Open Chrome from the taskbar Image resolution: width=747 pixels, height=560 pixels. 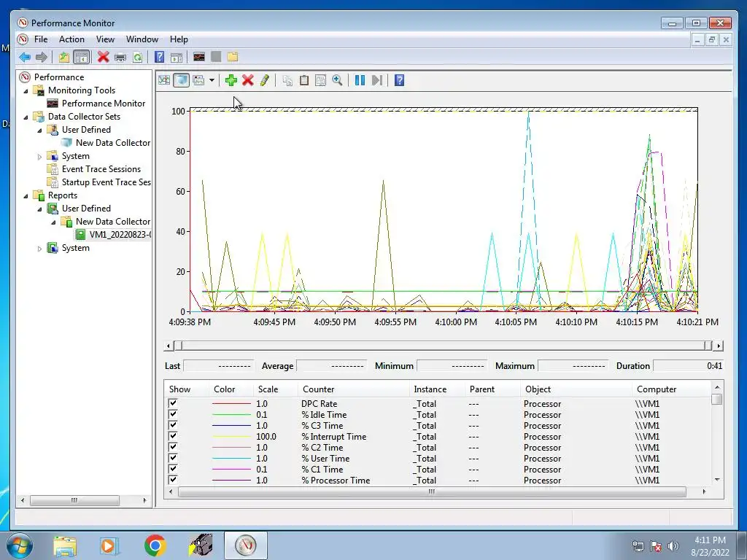point(155,545)
